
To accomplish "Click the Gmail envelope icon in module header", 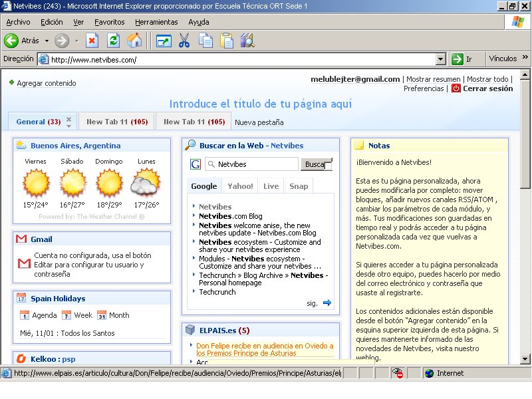I will (x=21, y=239).
